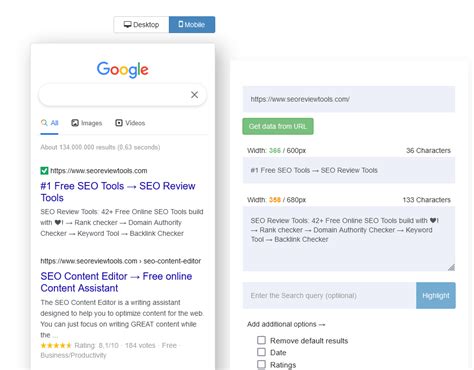Viewport: 474px width, 370px height.
Task: Select the Videos results tab
Action: pyautogui.click(x=130, y=123)
